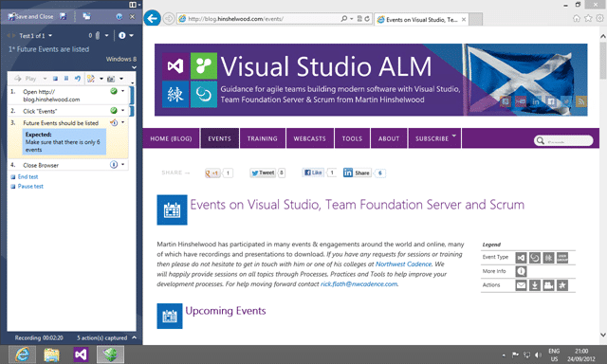Click the Facebook Like button
Screen dimensions: 607x364
point(313,173)
